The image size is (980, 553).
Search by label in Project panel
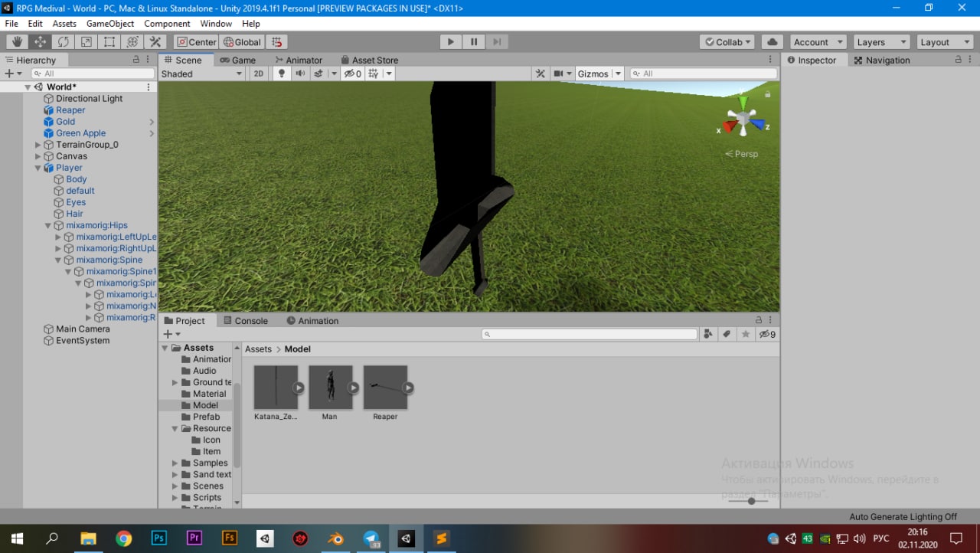pos(727,334)
